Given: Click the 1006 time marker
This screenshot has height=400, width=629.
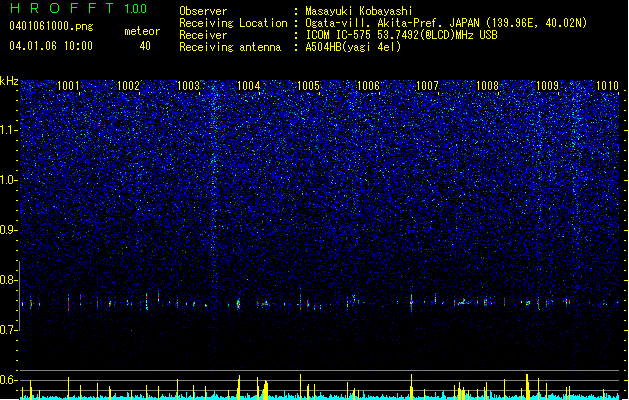Looking at the screenshot, I should coord(368,85).
